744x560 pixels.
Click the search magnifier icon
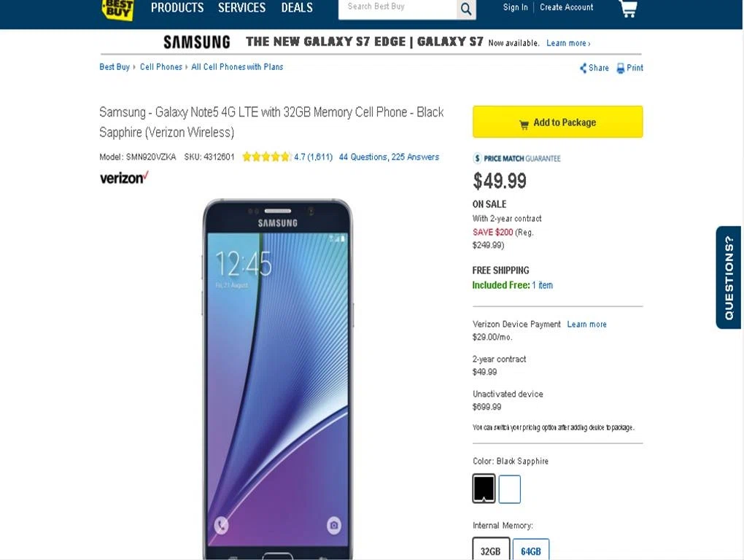466,9
